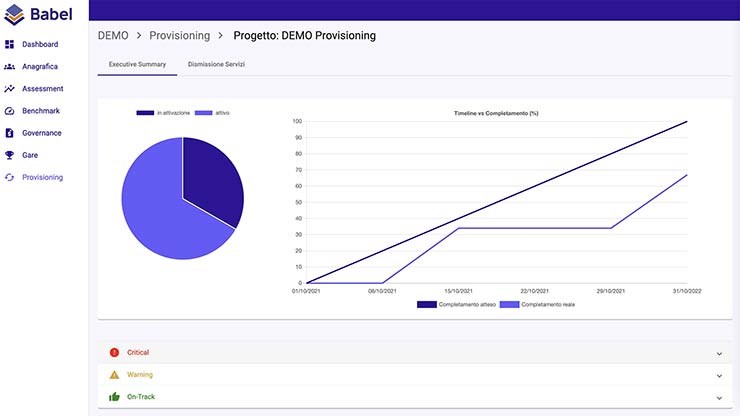Click the Provisioning sync icon
Viewport: 740px width, 416px height.
point(9,177)
